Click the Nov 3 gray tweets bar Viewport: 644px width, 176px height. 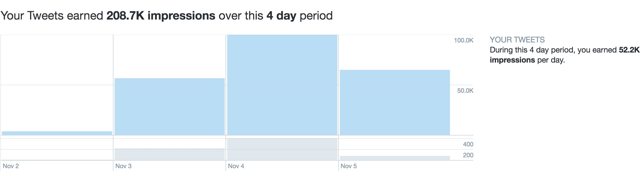(170, 154)
